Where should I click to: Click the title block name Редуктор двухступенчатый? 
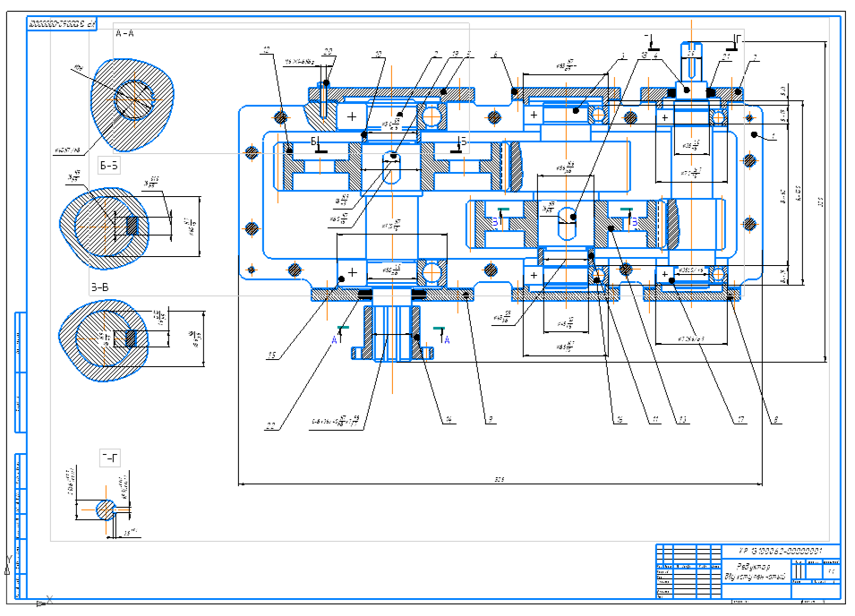(x=757, y=571)
